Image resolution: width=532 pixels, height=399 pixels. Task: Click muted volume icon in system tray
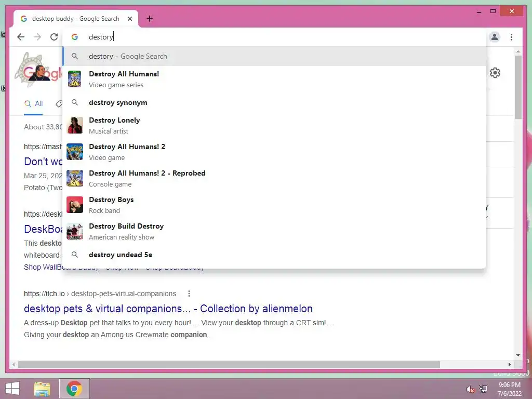(470, 389)
